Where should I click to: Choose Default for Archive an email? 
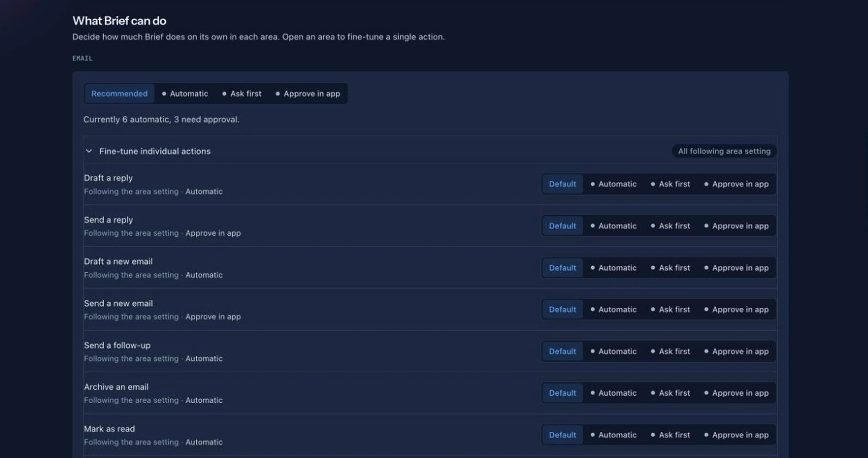563,393
